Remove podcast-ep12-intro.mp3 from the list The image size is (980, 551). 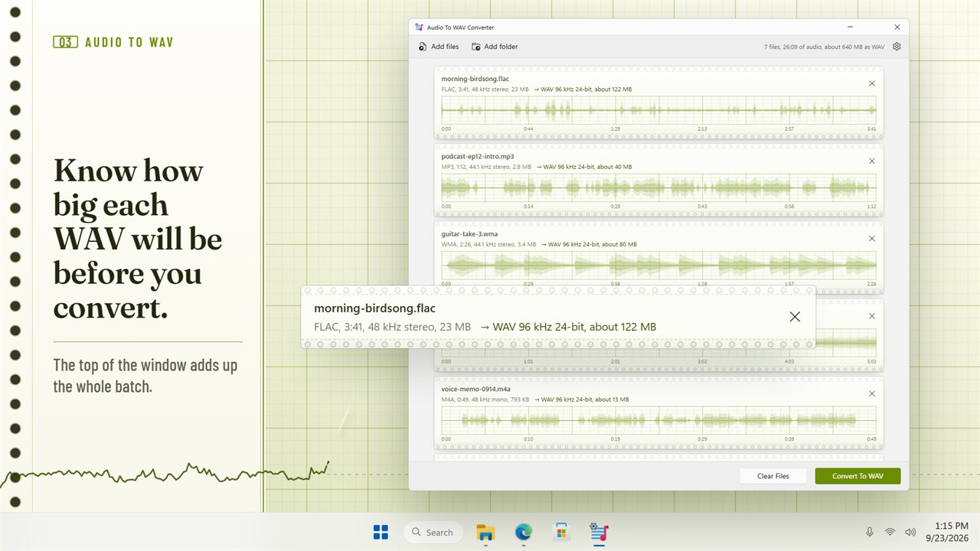pyautogui.click(x=871, y=161)
